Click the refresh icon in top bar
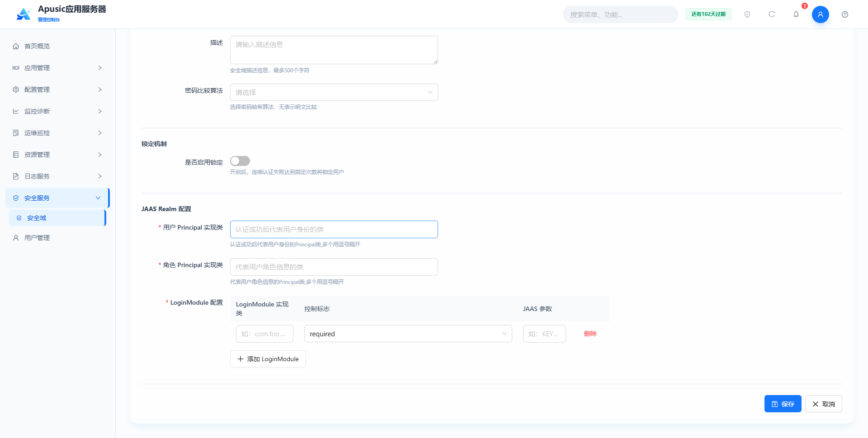 pyautogui.click(x=772, y=14)
